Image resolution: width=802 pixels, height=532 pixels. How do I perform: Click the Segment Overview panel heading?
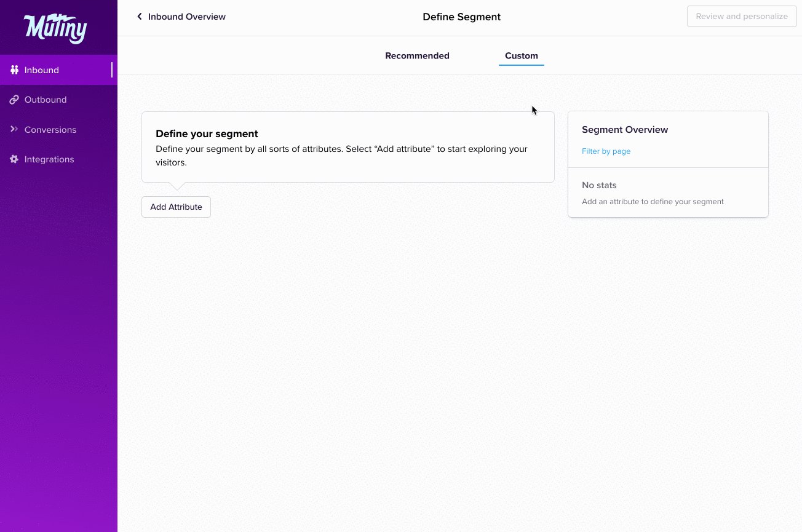click(x=625, y=130)
